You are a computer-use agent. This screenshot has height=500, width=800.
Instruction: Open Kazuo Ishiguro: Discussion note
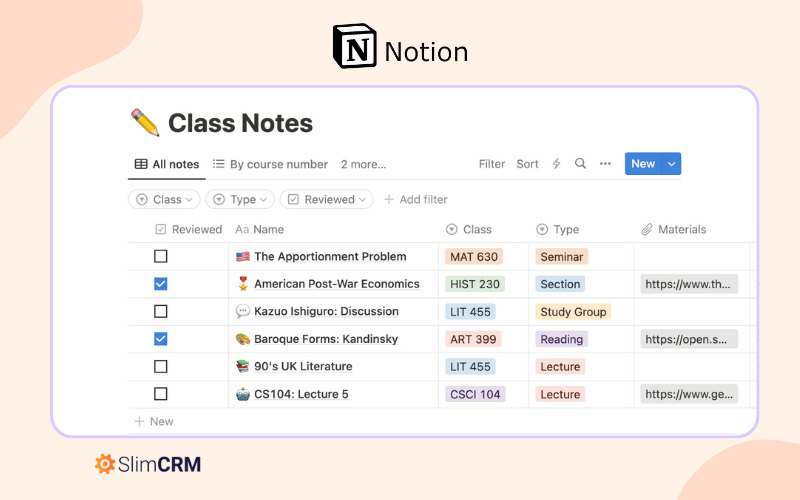click(326, 312)
